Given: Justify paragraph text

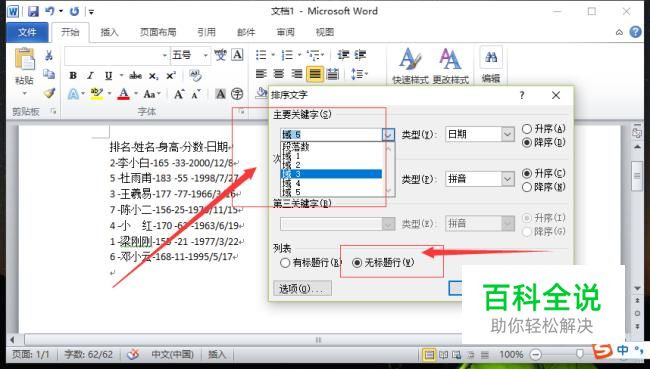Looking at the screenshot, I should [315, 74].
